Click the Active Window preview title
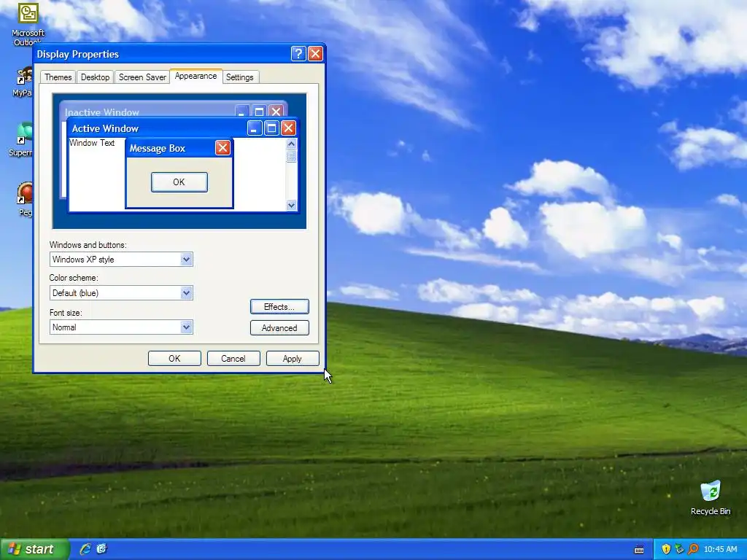The image size is (747, 560). tap(105, 128)
